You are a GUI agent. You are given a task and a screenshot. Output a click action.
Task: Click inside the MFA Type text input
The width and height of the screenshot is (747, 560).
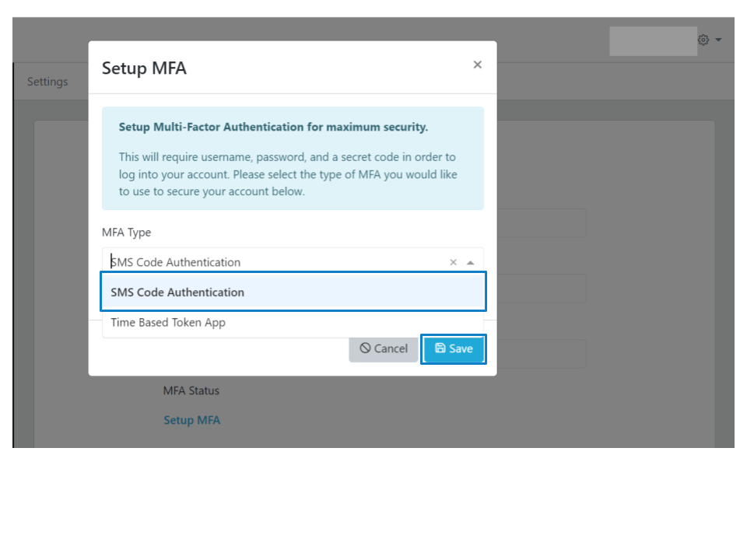click(x=233, y=262)
